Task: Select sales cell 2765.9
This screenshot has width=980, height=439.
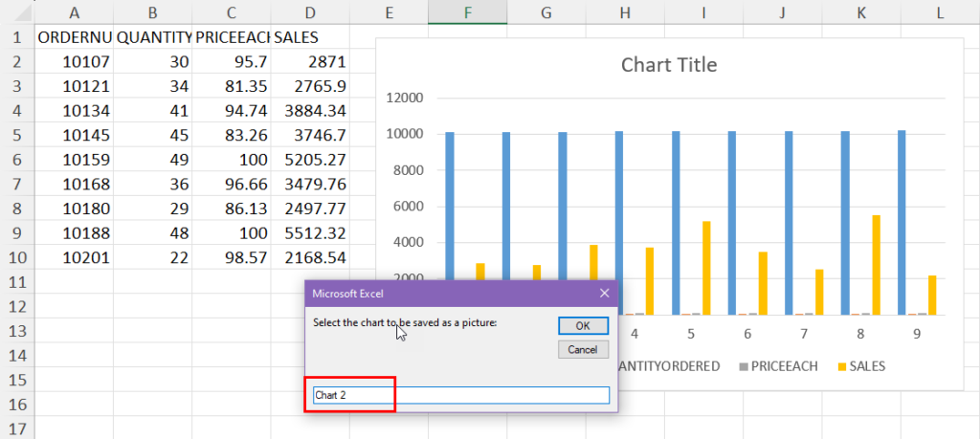Action: [x=311, y=86]
